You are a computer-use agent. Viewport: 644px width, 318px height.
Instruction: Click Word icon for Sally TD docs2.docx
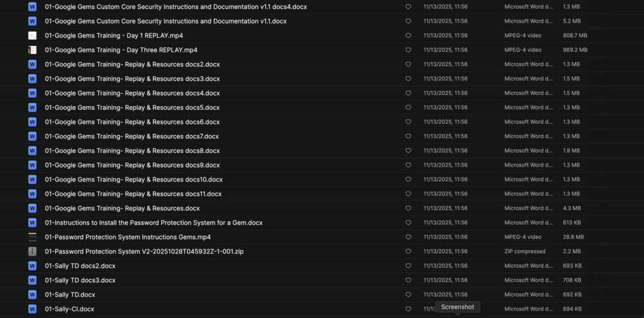32,266
